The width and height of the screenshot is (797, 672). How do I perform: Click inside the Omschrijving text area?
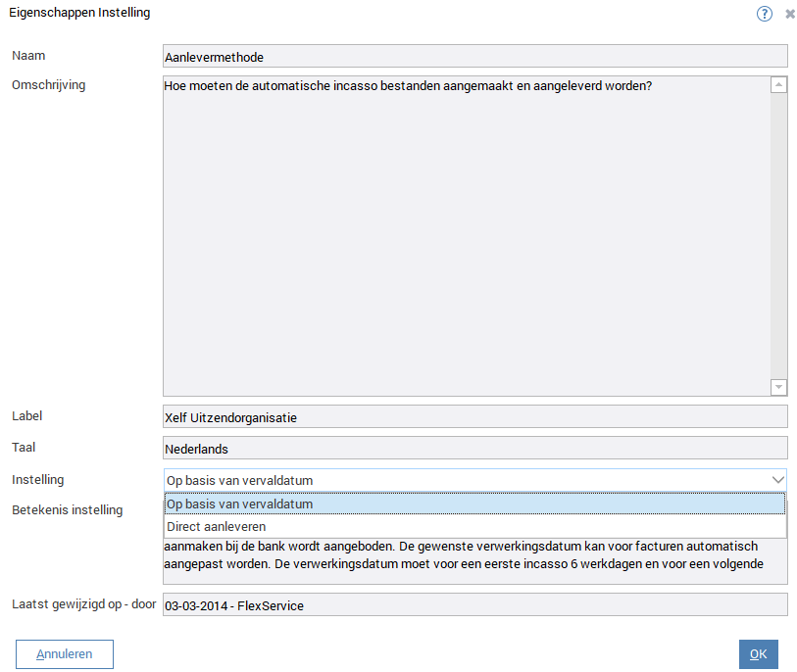(466, 235)
